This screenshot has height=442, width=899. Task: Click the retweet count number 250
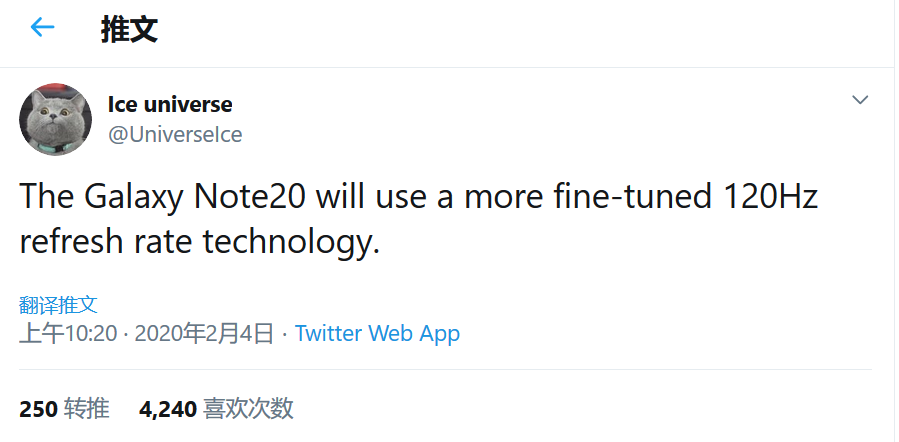point(38,408)
